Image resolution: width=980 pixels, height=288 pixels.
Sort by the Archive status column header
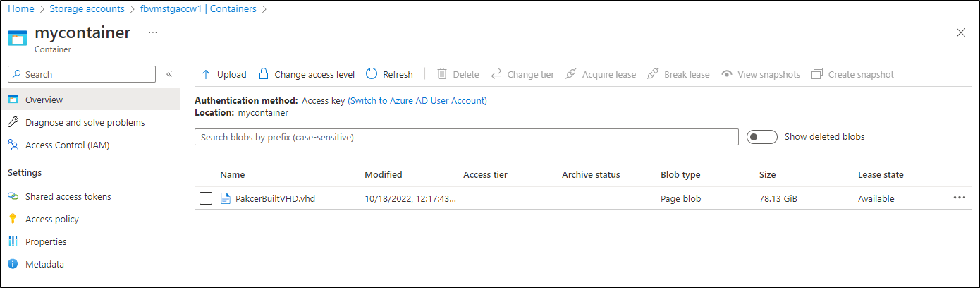(x=591, y=174)
